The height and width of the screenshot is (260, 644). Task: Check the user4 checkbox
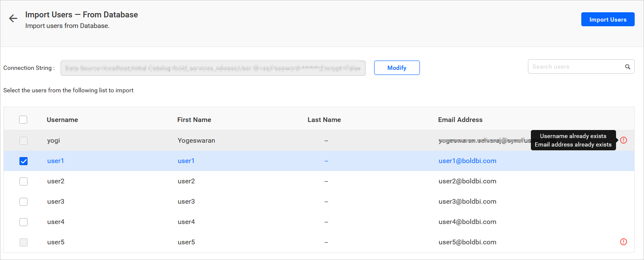tap(23, 222)
